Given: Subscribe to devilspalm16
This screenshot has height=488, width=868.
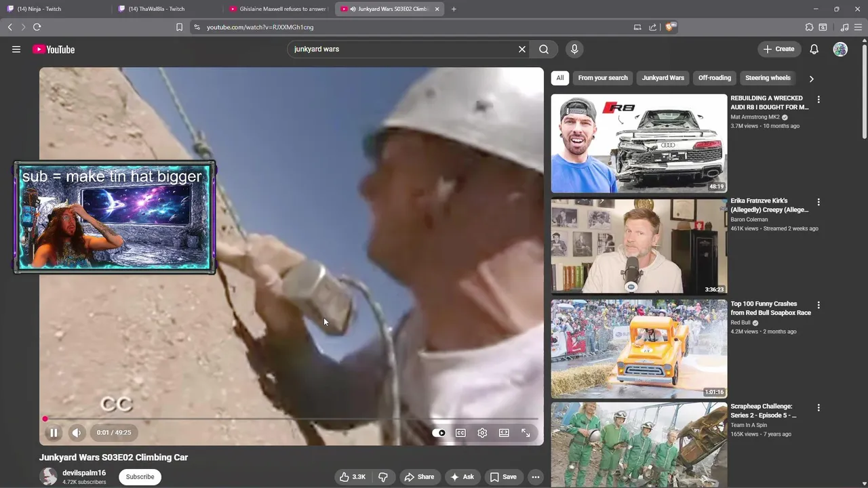Looking at the screenshot, I should [x=140, y=476].
